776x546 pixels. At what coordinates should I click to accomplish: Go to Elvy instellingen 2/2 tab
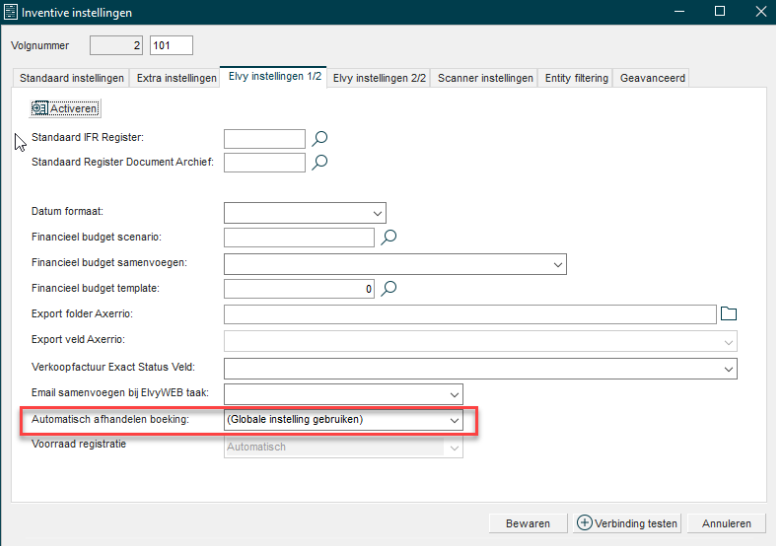[x=378, y=78]
